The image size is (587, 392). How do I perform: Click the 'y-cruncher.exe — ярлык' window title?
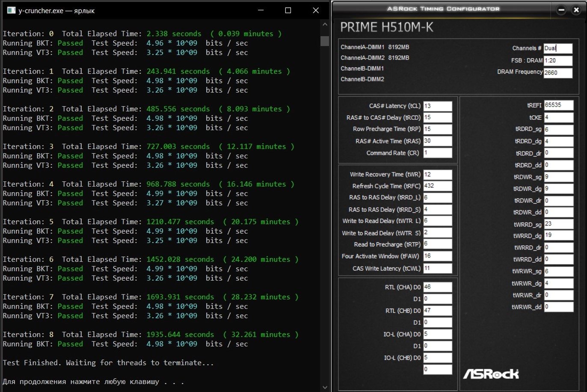[56, 11]
